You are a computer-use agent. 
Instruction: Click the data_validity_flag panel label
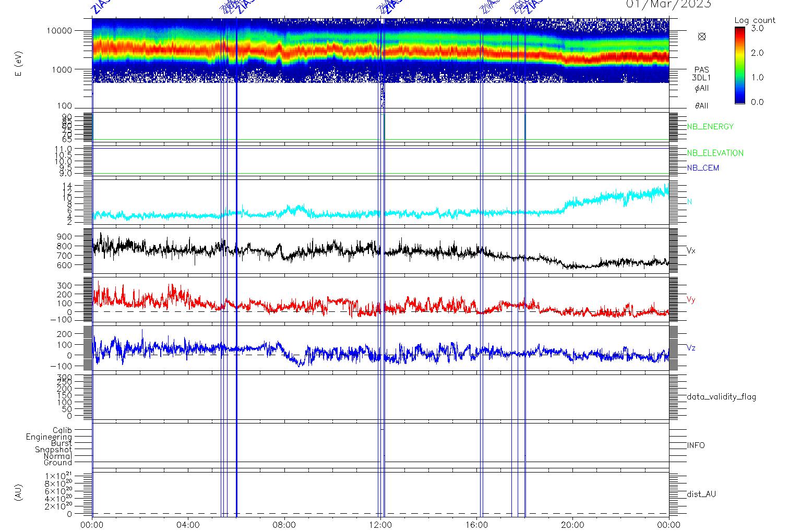tap(721, 397)
